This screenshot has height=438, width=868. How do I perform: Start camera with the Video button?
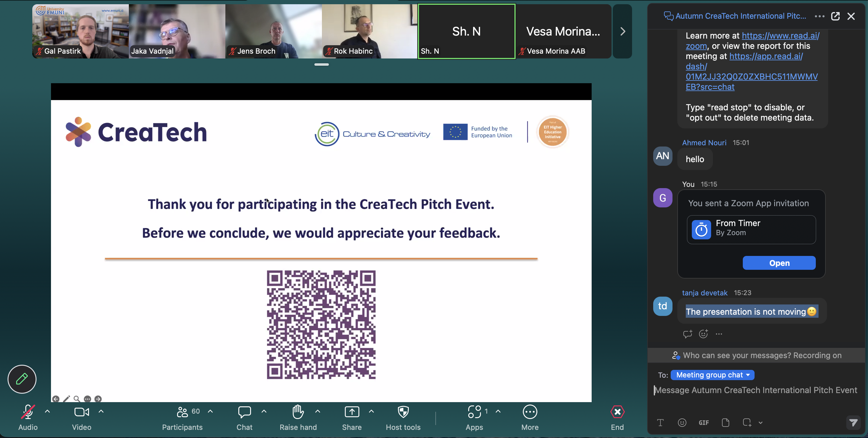click(81, 418)
